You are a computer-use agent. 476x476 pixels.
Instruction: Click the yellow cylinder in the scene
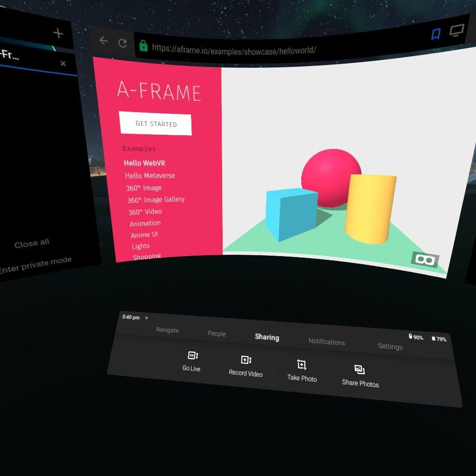[x=370, y=210]
